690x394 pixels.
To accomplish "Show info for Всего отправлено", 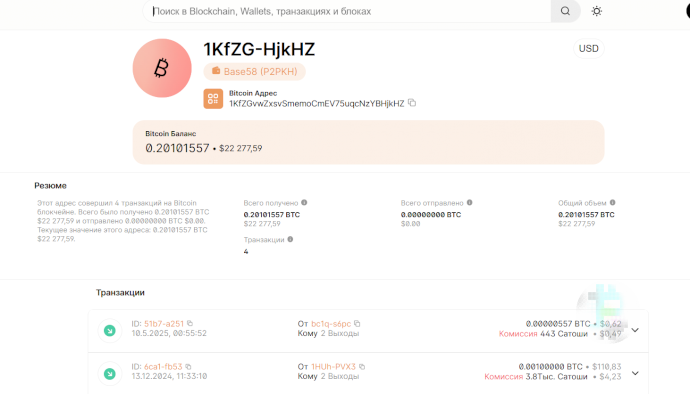I will [x=470, y=203].
